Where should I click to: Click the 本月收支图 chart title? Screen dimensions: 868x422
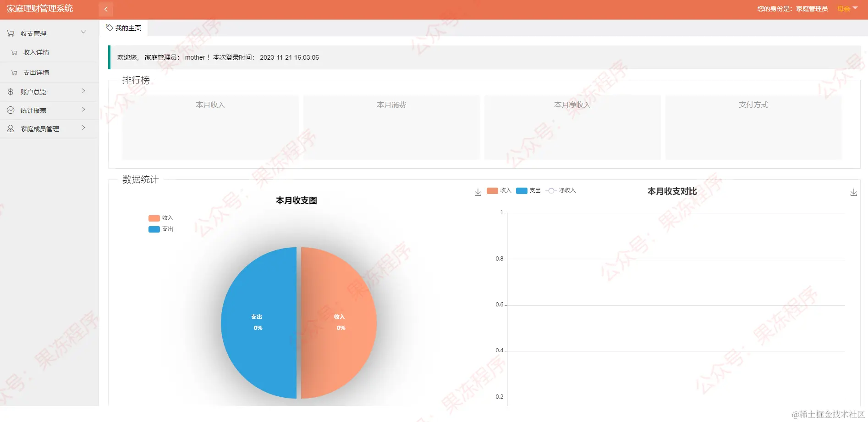pyautogui.click(x=297, y=200)
